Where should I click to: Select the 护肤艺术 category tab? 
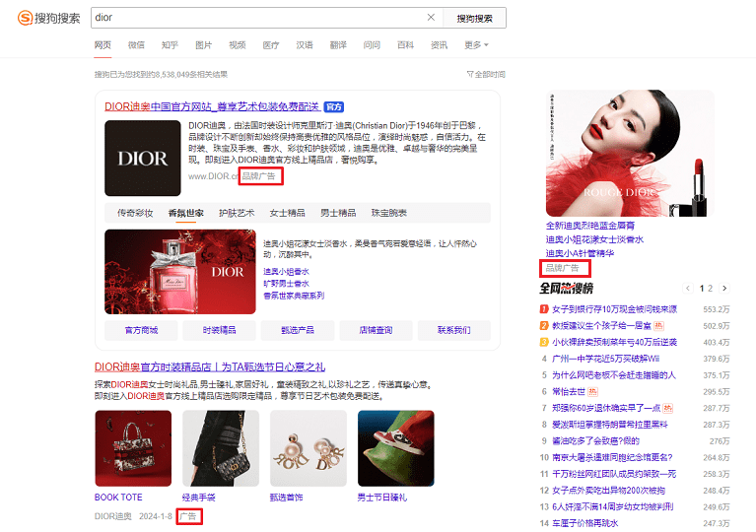[x=237, y=213]
